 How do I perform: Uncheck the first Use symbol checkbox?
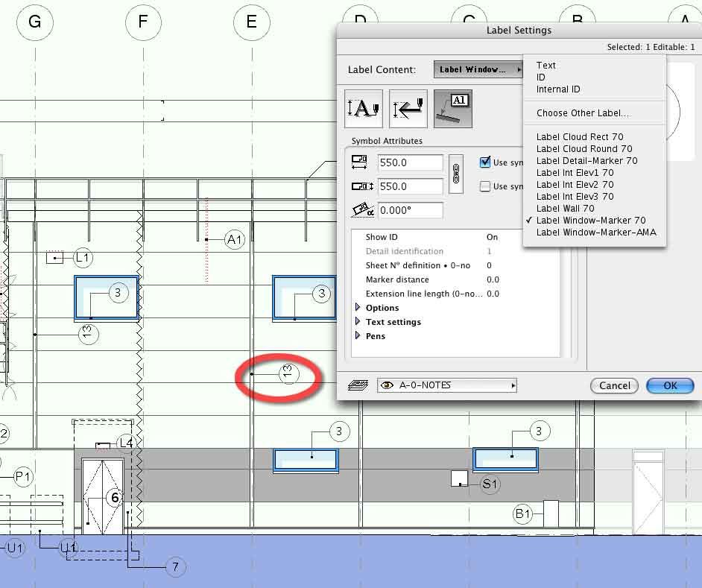(485, 162)
